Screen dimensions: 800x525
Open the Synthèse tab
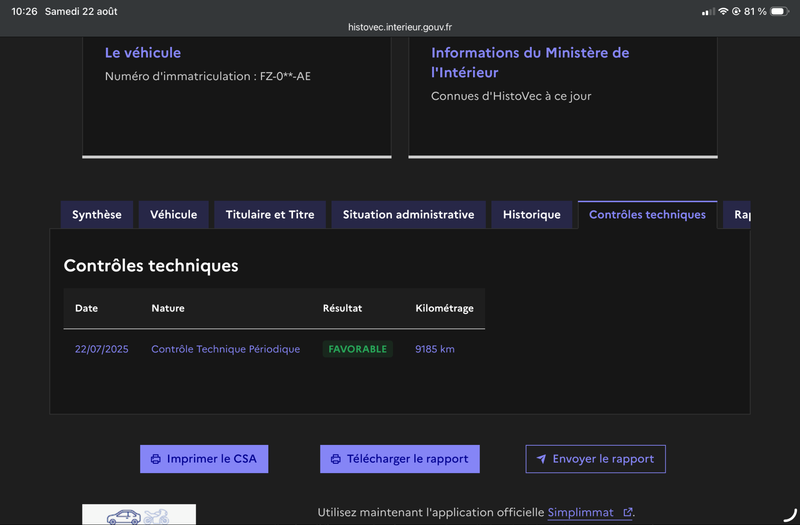(97, 215)
